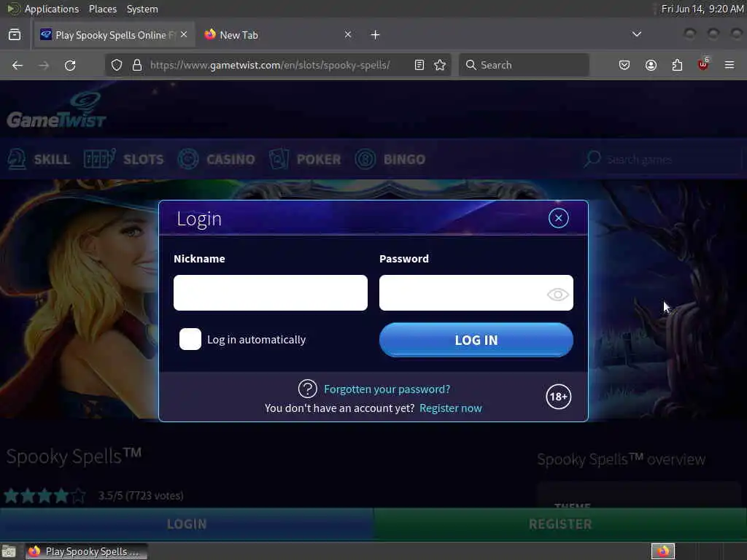The height and width of the screenshot is (560, 747).
Task: Click the uBlock Origin extension icon
Action: click(703, 64)
